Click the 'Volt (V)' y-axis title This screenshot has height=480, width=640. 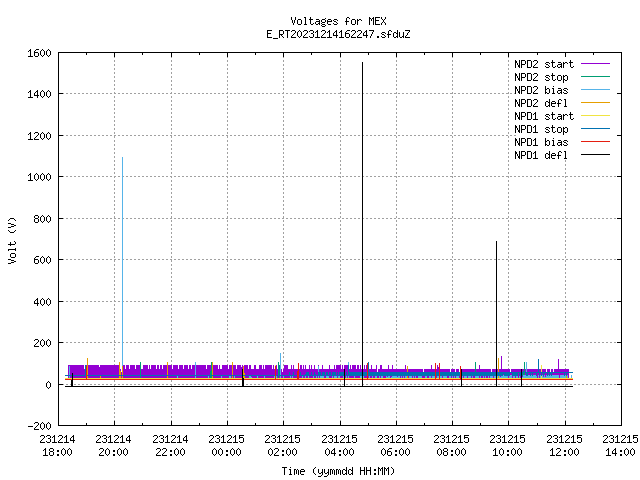point(12,240)
